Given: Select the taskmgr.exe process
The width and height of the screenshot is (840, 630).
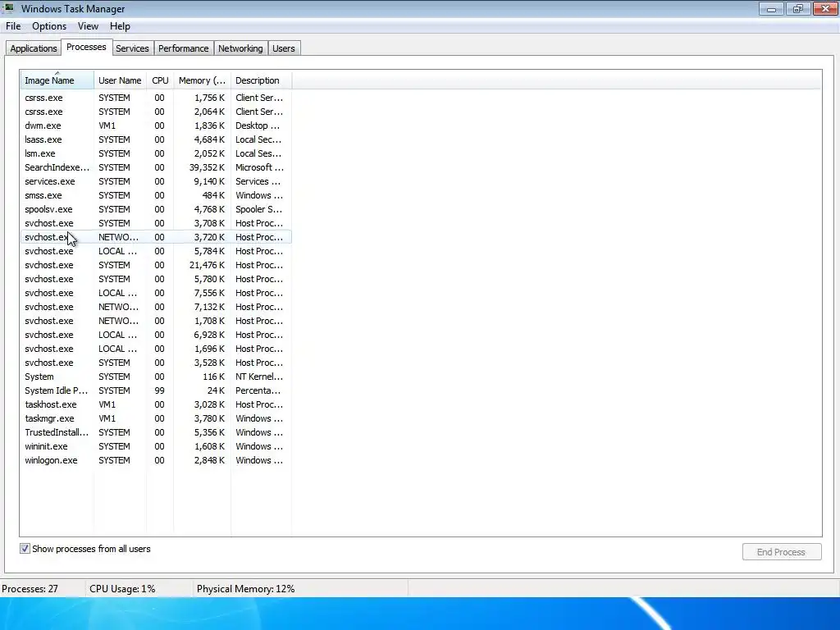Looking at the screenshot, I should click(x=156, y=418).
